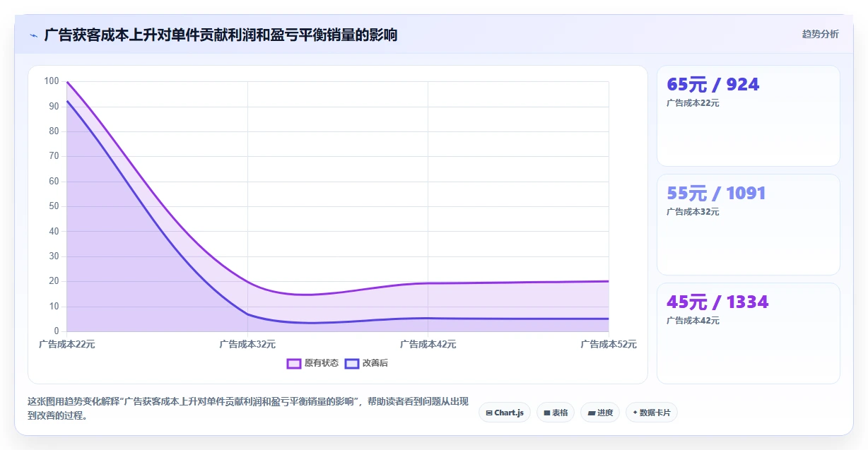This screenshot has width=868, height=450.
Task: Click the Chart.js tag chip
Action: 505,413
